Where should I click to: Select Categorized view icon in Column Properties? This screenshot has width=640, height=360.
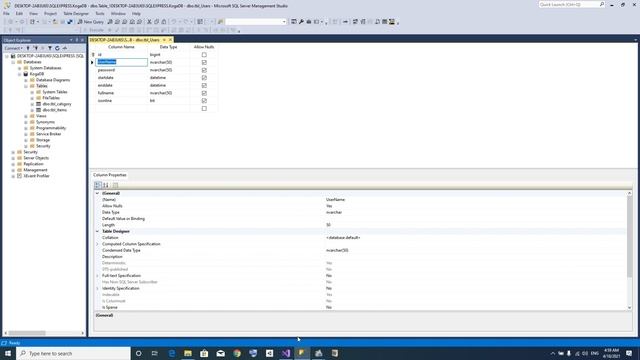pos(98,185)
